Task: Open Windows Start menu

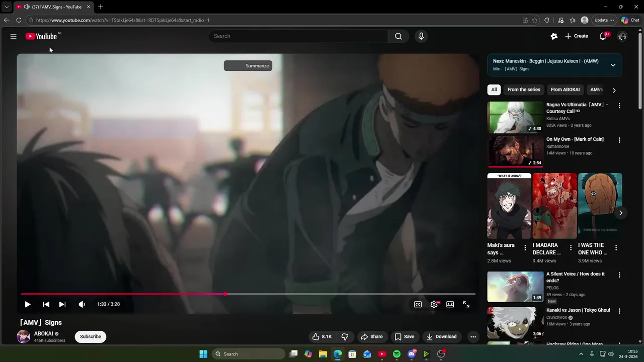Action: point(203,354)
